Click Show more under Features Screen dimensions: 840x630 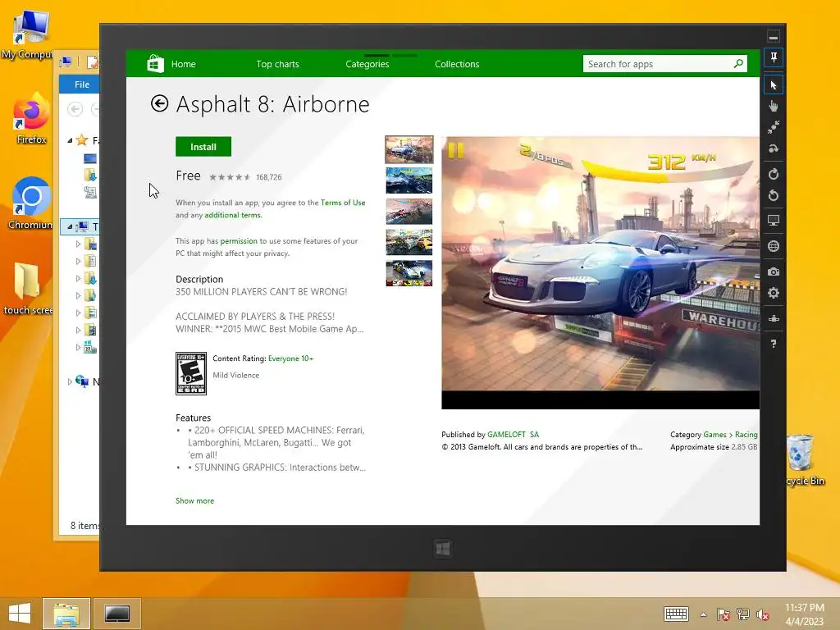tap(194, 500)
